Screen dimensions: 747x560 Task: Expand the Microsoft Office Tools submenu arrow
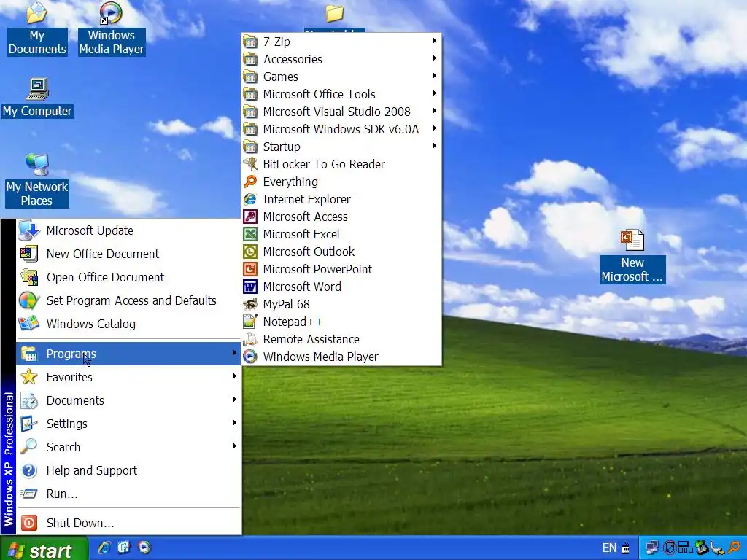(434, 93)
